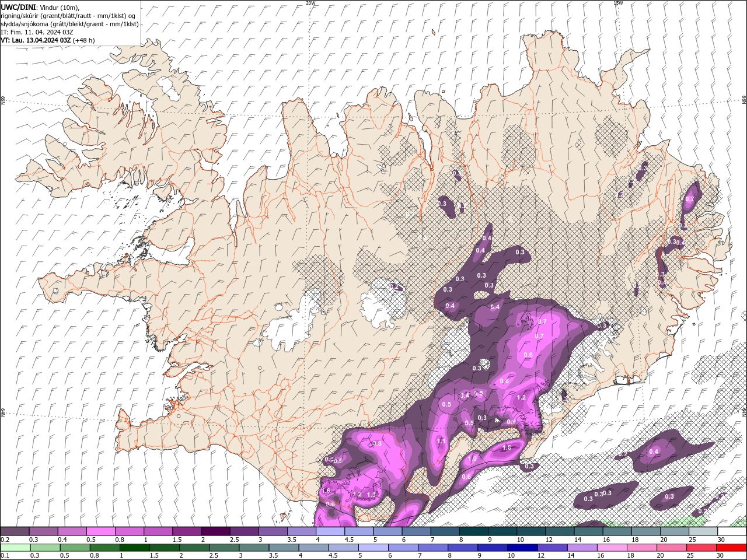Click bottom-row swatch between 25 and 30
Viewport: 747px width, 560px height.
click(x=702, y=548)
